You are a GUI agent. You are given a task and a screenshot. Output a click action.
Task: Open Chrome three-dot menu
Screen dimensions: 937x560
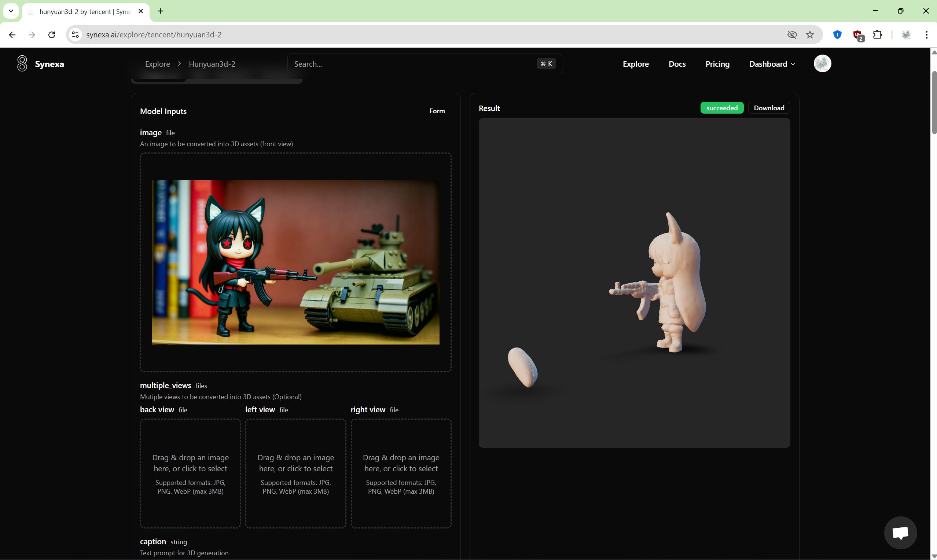coord(926,35)
